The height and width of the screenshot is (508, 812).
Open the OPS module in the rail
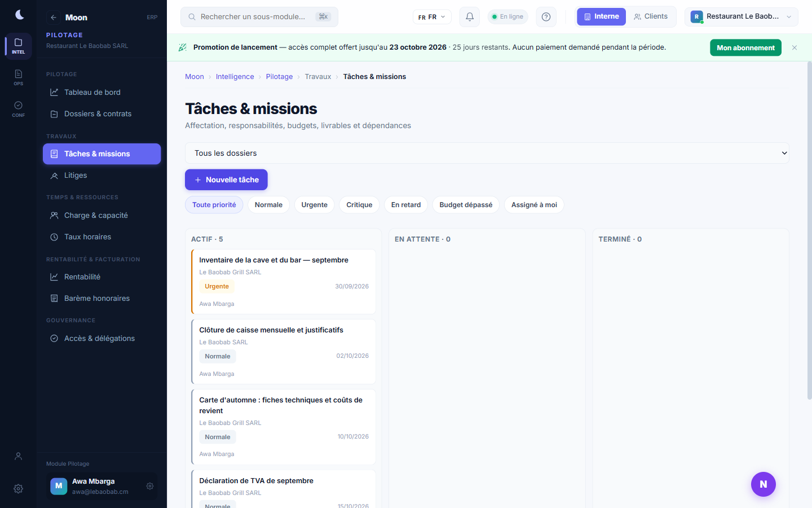click(19, 77)
